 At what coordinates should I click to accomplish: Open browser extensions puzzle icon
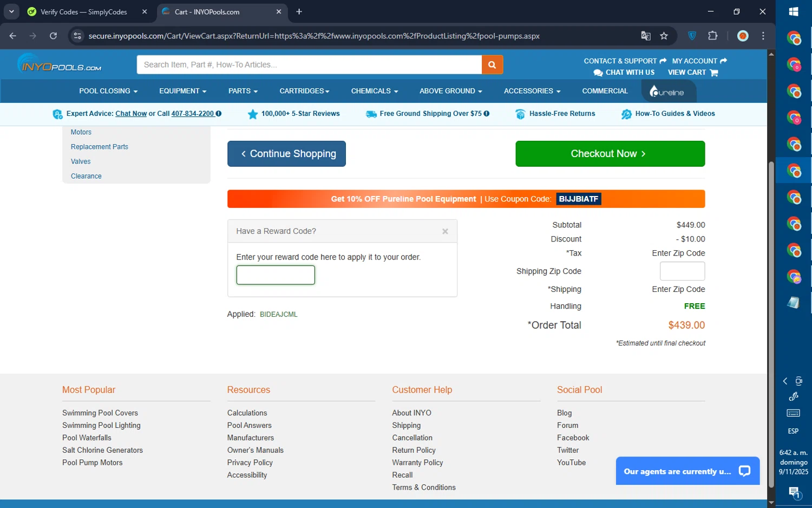click(x=713, y=36)
